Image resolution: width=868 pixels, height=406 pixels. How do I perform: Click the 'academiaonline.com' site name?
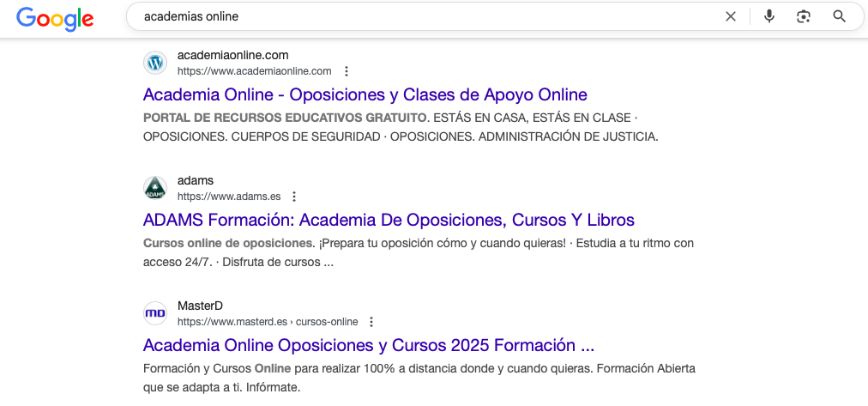(233, 55)
